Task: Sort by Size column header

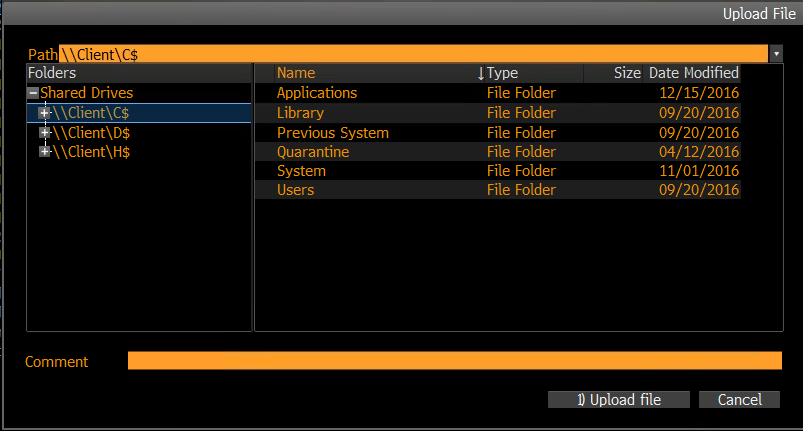Action: pos(627,73)
